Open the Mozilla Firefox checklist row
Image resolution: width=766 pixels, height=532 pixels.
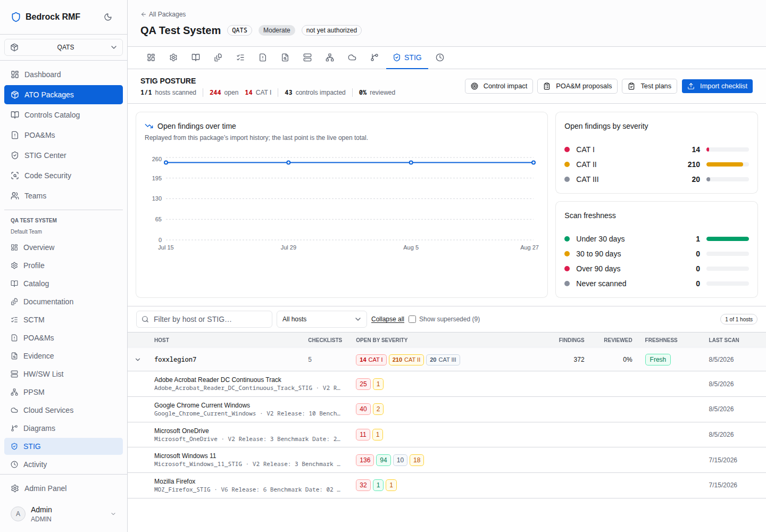[x=447, y=485]
